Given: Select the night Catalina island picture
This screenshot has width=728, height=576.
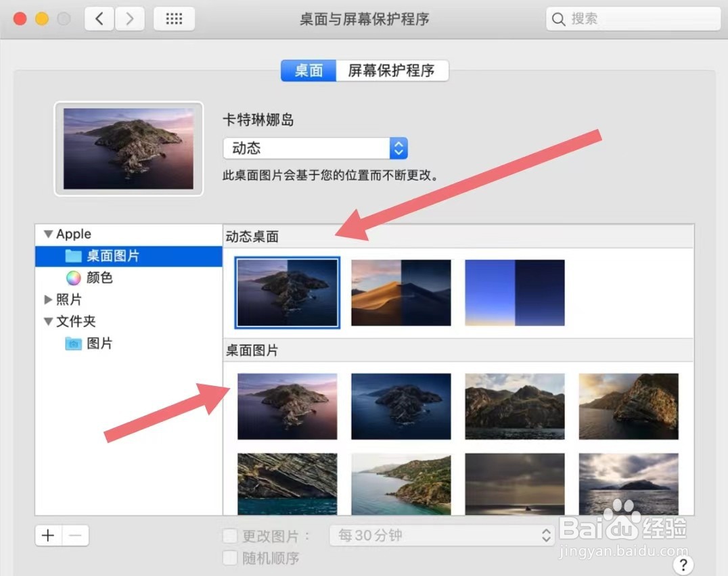Looking at the screenshot, I should pos(401,406).
